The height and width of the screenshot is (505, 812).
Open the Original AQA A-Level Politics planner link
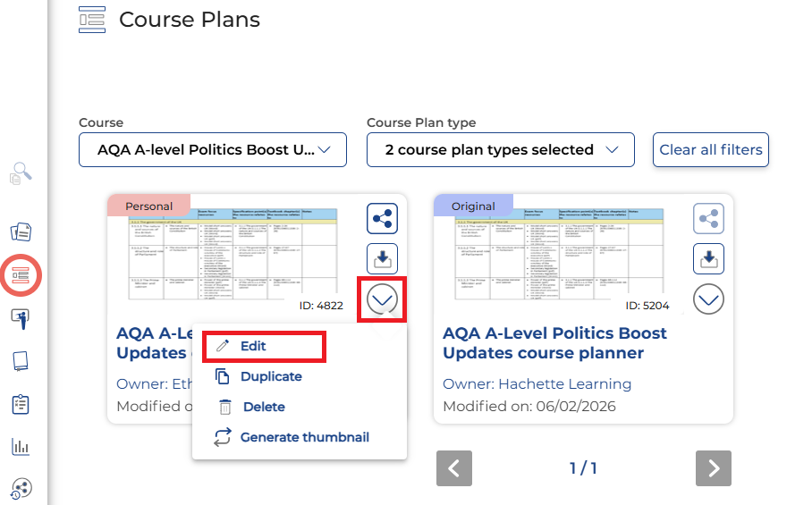tap(554, 343)
